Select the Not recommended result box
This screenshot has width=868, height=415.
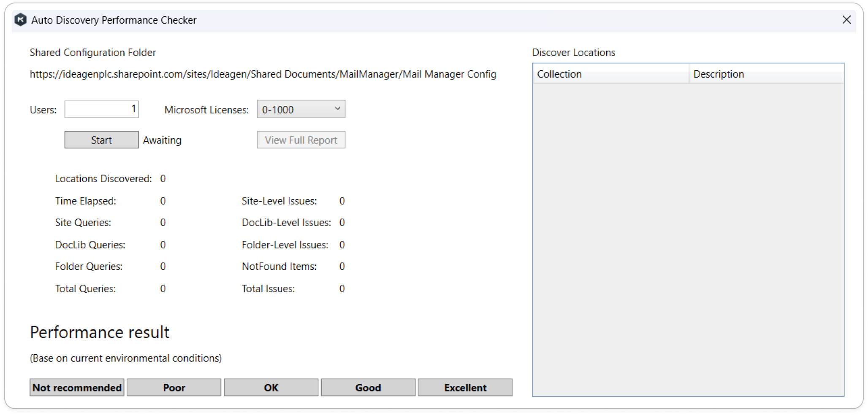(x=77, y=388)
